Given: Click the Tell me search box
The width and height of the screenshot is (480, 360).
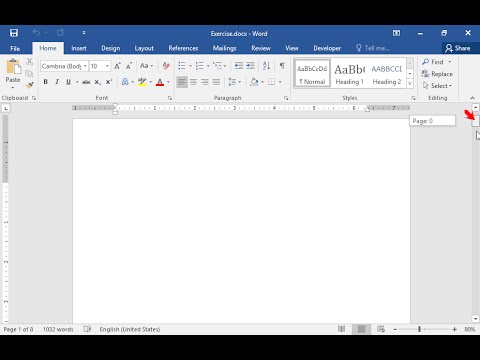Looking at the screenshot, I should coord(373,48).
